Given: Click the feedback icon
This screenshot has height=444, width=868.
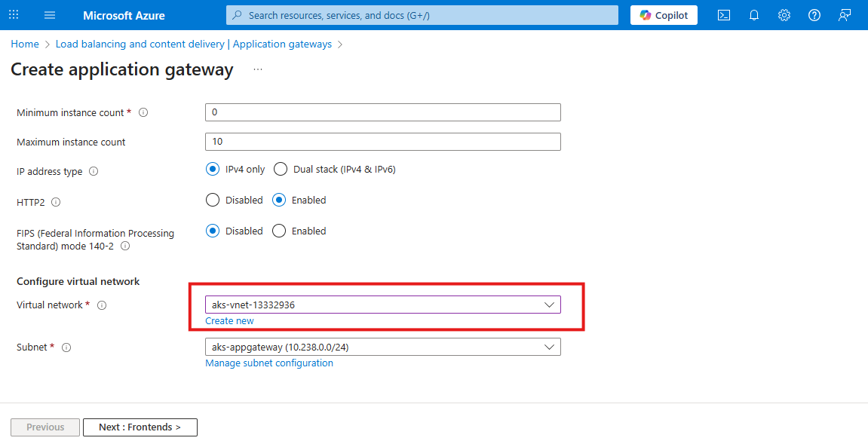Looking at the screenshot, I should (x=844, y=15).
